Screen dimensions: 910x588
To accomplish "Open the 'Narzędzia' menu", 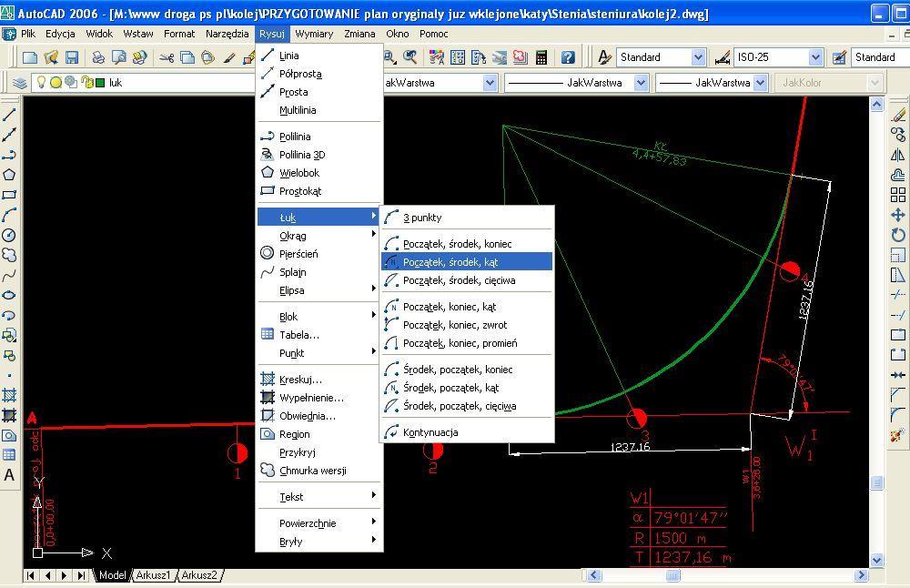I will (227, 34).
